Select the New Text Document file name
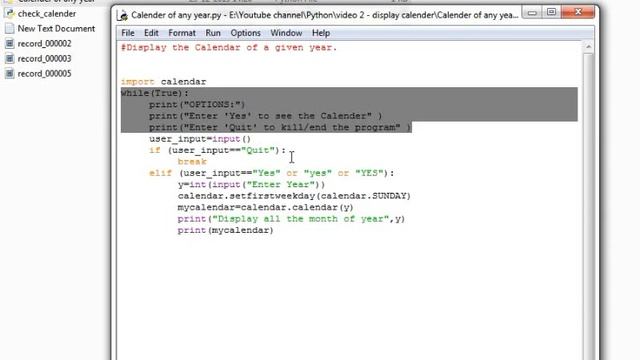 click(56, 29)
